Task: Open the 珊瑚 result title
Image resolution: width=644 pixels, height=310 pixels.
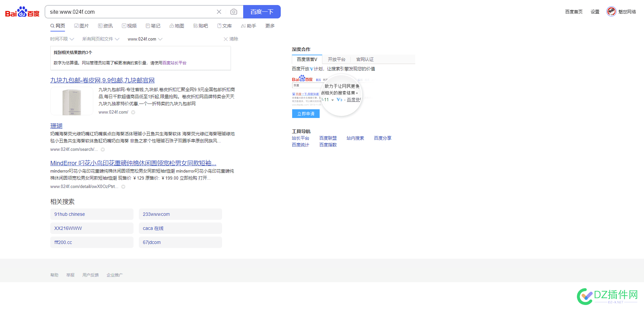Action: coord(56,126)
